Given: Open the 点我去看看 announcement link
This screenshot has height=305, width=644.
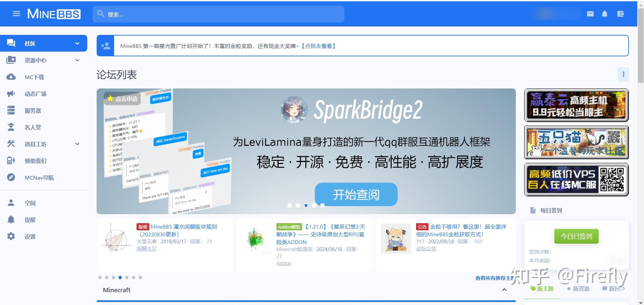Looking at the screenshot, I should pyautogui.click(x=318, y=46).
